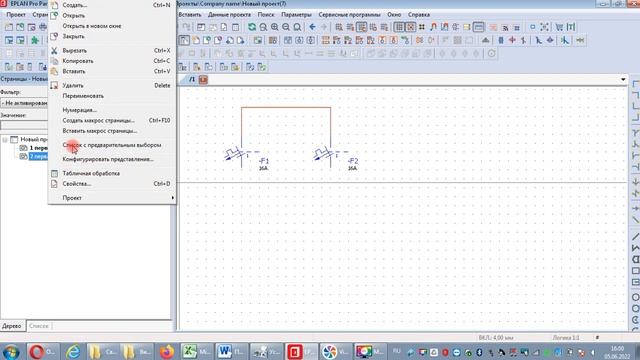640x360 pixels.
Task: Open Нумерация... from the context menu
Action: 80,110
